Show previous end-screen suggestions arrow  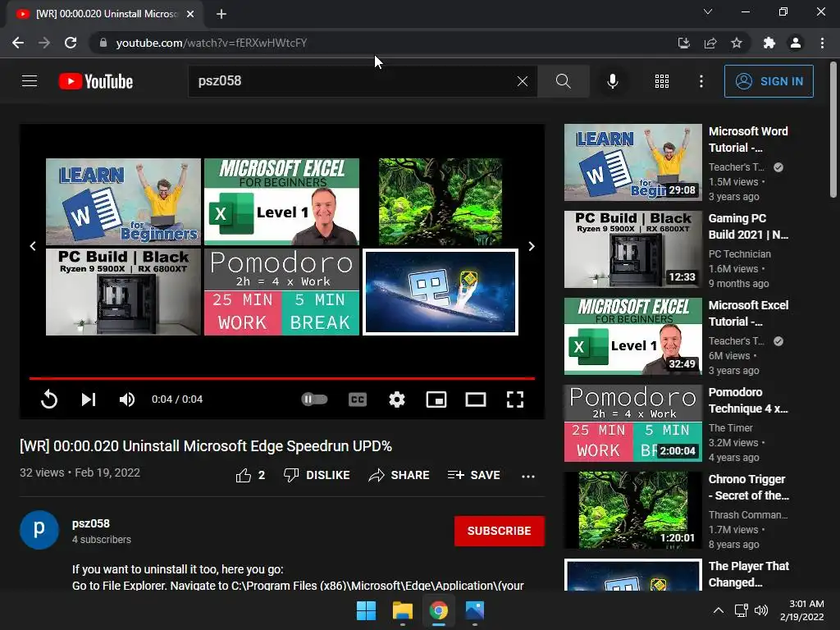[33, 246]
